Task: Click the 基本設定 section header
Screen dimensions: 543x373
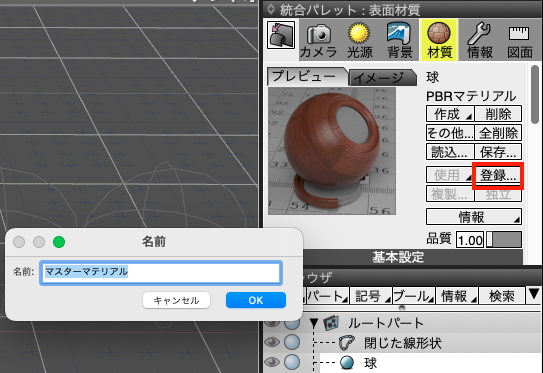Action: pos(398,257)
